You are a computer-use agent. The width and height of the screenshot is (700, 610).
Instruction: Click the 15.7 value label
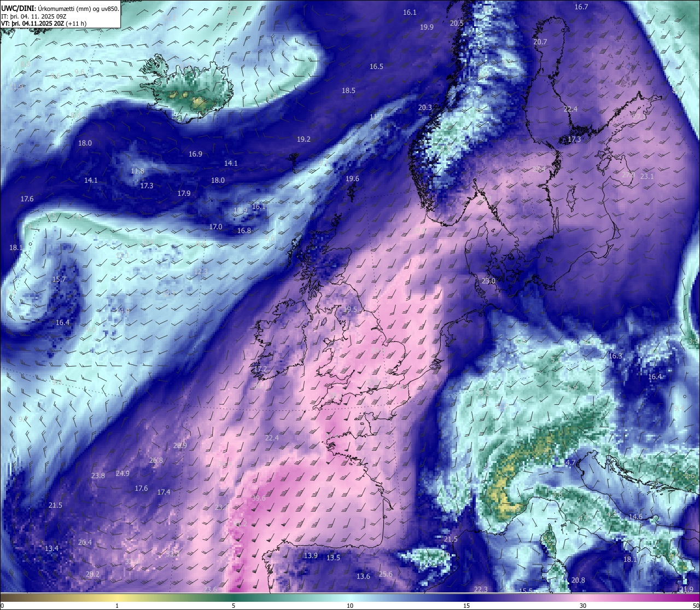point(59,280)
